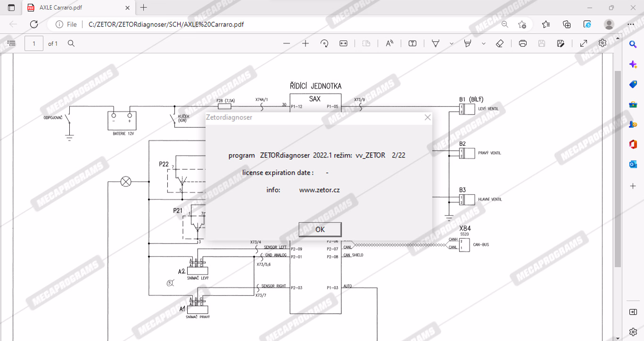
Task: Close the AXLE Carraro.pdf tab
Action: (127, 8)
